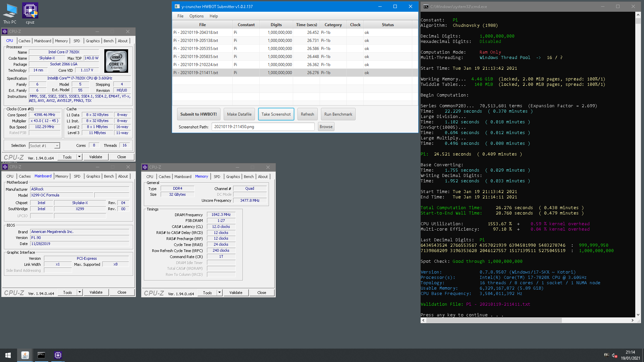Open the Tools dropdown arrow in Mainboard window

pos(80,292)
